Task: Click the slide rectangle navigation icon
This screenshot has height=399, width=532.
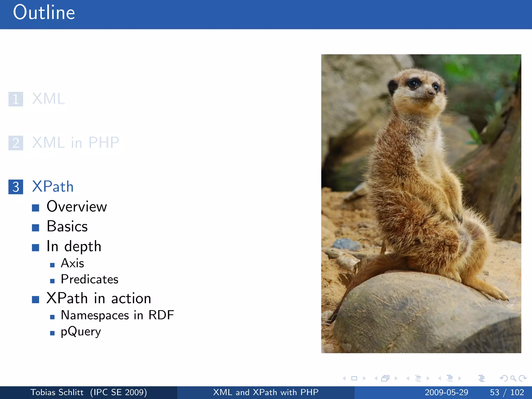Action: tap(354, 378)
